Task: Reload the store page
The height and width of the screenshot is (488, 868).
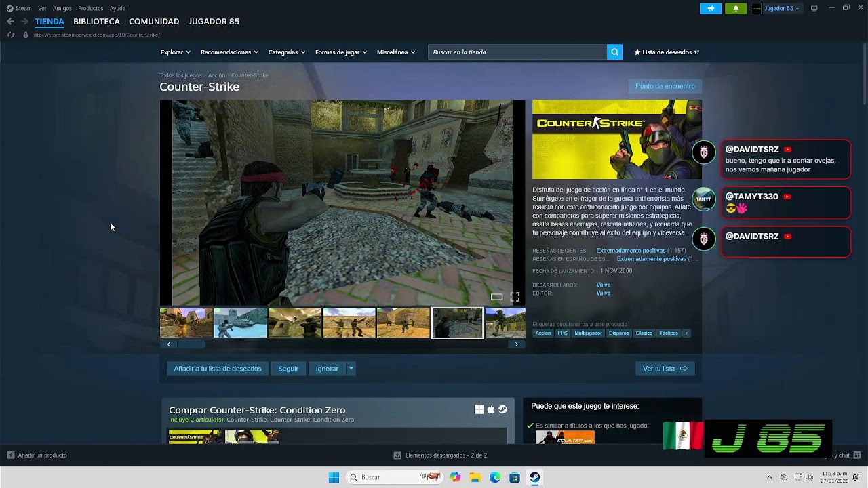Action: tap(10, 35)
